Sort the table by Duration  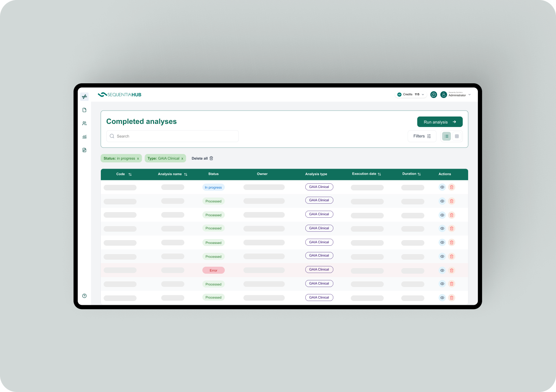(x=419, y=174)
